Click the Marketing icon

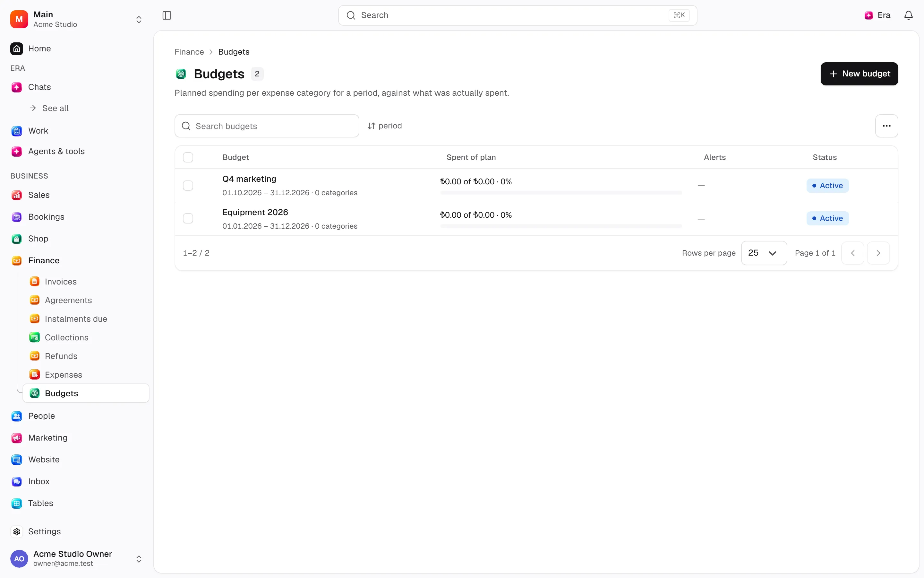(x=16, y=438)
